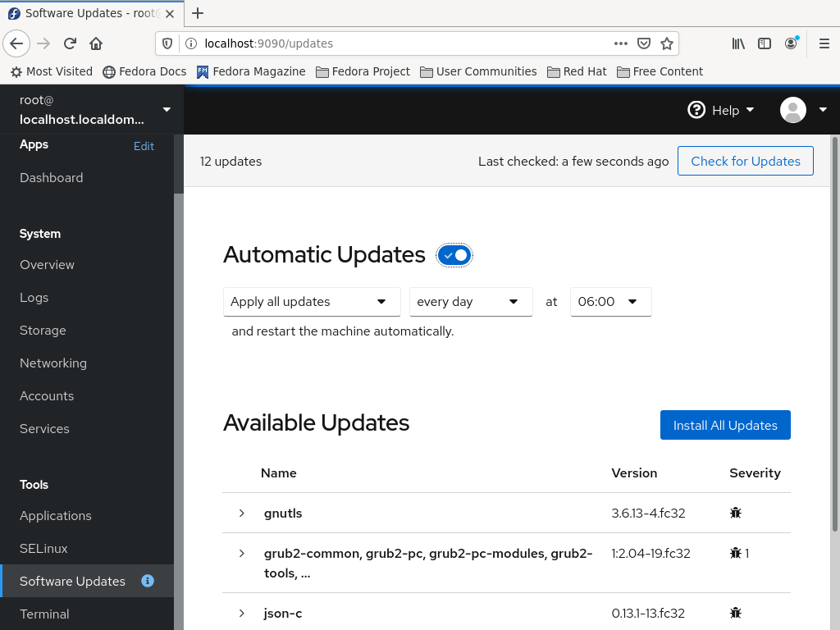Viewport: 840px width, 630px height.
Task: Open Terminal in the sidebar
Action: [44, 614]
